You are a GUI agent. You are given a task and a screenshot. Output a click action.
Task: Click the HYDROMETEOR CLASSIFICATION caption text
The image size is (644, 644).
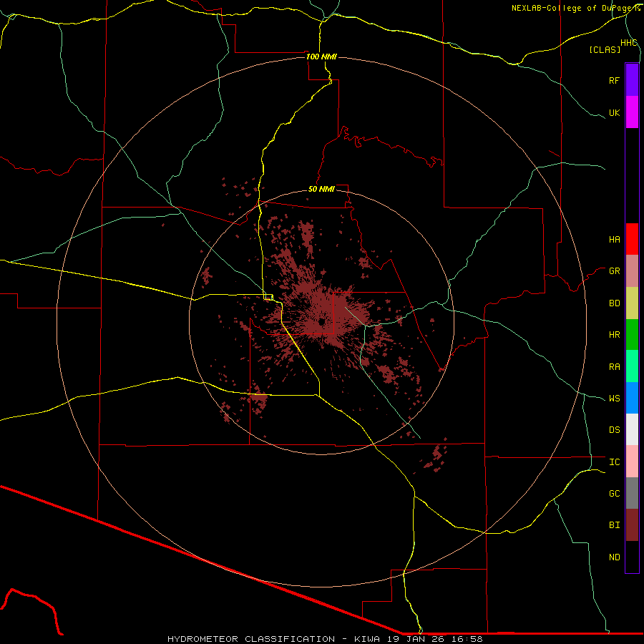[251, 639]
